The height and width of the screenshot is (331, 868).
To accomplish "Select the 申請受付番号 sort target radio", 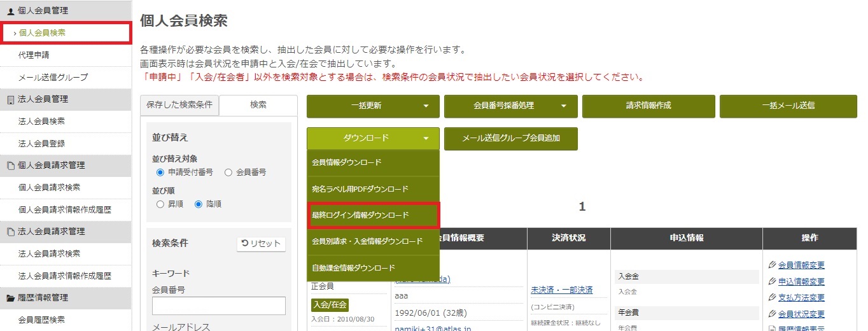I will [160, 173].
